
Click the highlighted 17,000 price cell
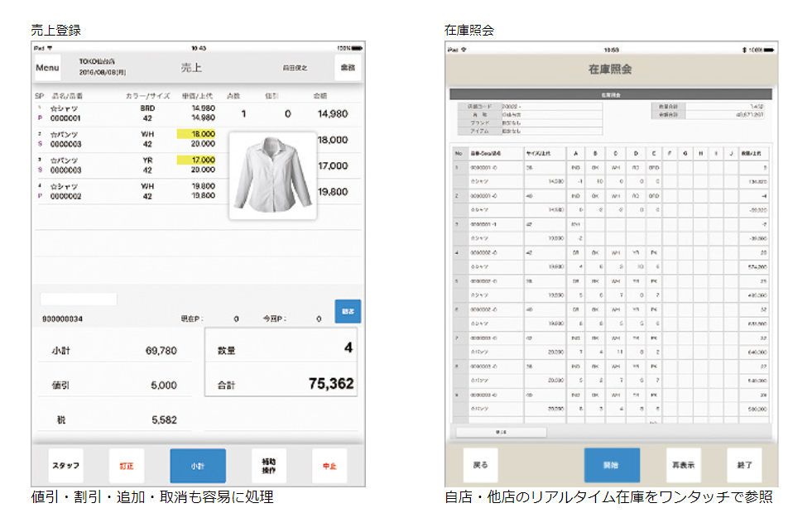[x=196, y=160]
